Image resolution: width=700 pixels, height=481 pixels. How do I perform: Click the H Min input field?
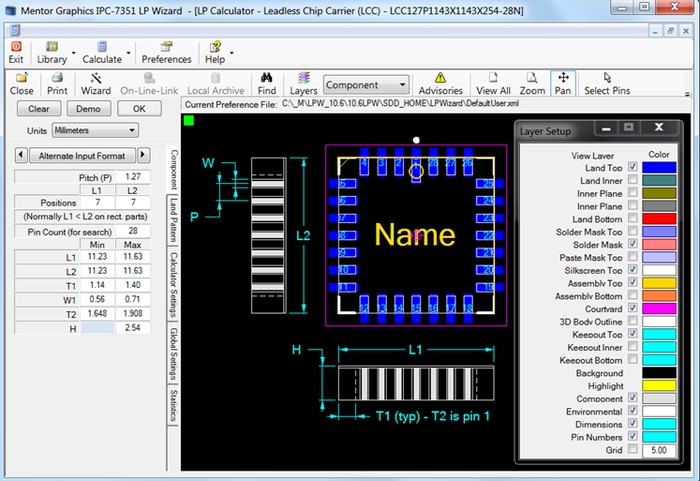[x=97, y=327]
